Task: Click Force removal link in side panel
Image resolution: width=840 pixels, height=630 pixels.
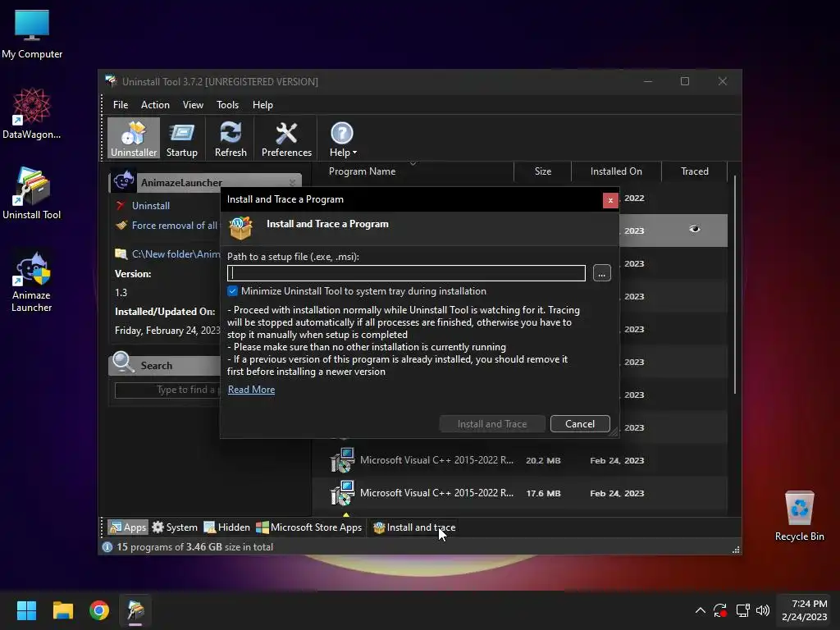Action: pyautogui.click(x=175, y=226)
